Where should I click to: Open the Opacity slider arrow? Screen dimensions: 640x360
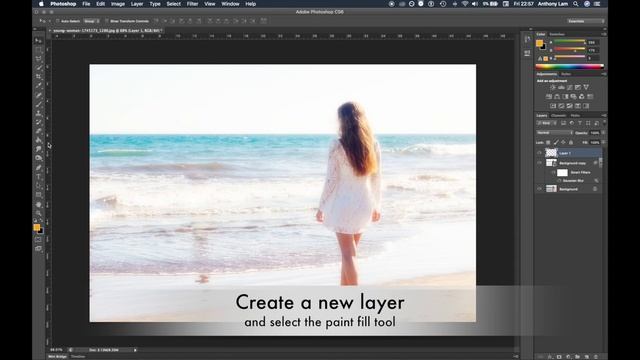click(x=603, y=133)
